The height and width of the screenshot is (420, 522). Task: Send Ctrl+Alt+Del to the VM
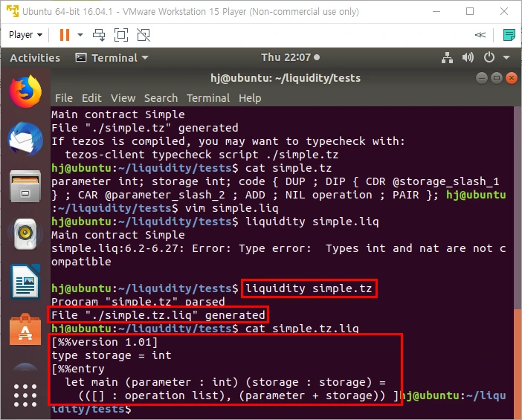(x=99, y=35)
